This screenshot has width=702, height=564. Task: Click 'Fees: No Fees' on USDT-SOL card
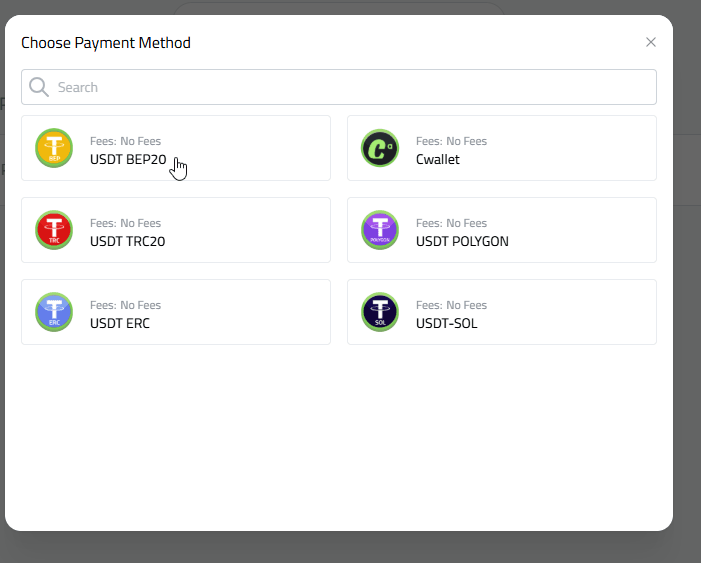click(451, 305)
